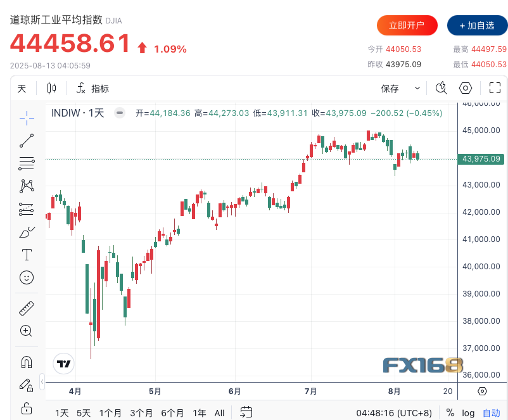Toggle magnet mode on

coord(27,362)
